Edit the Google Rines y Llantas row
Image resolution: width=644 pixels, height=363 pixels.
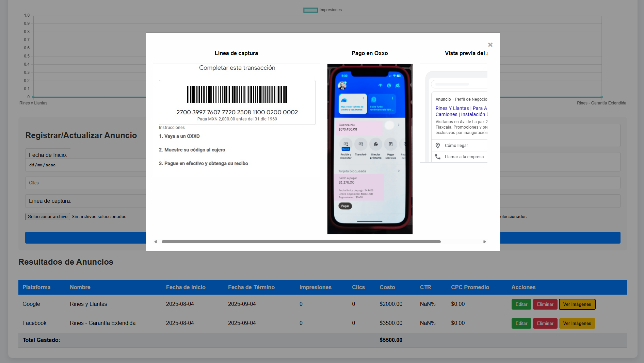(x=521, y=304)
